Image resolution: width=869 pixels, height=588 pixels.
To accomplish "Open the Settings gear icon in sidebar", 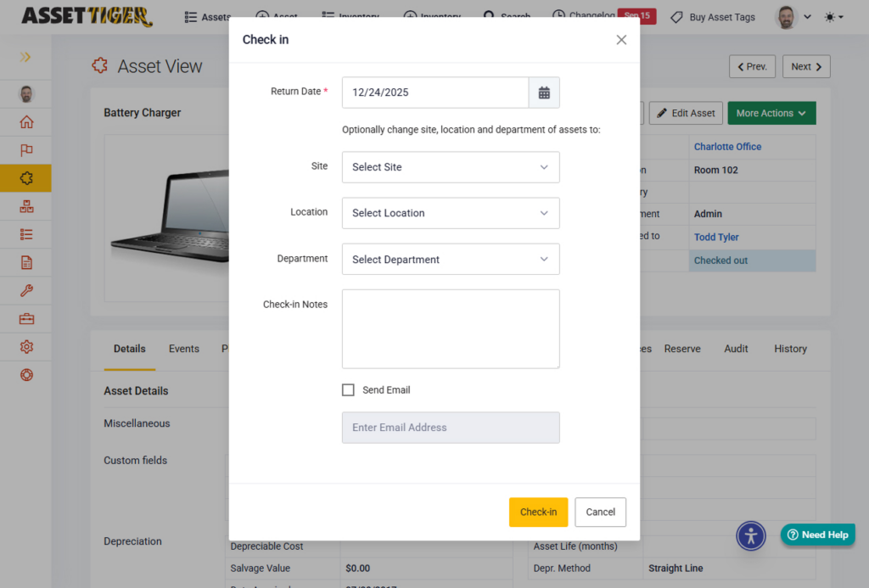I will coord(26,347).
